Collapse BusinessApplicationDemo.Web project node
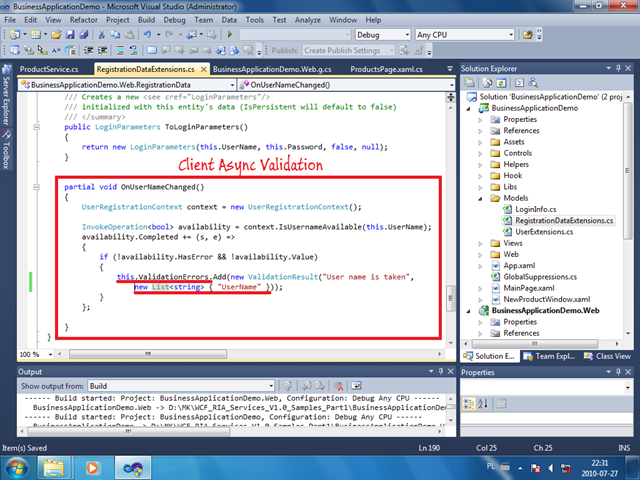The image size is (640, 480). click(469, 311)
